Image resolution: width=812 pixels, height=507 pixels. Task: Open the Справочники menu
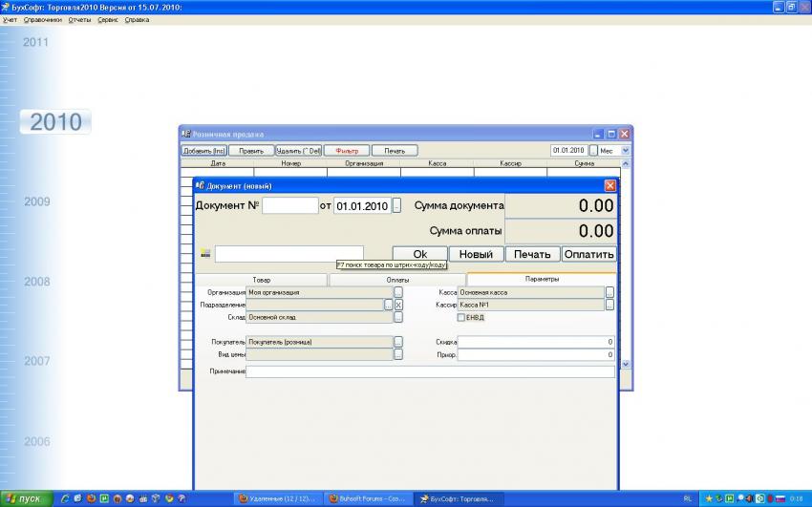43,20
